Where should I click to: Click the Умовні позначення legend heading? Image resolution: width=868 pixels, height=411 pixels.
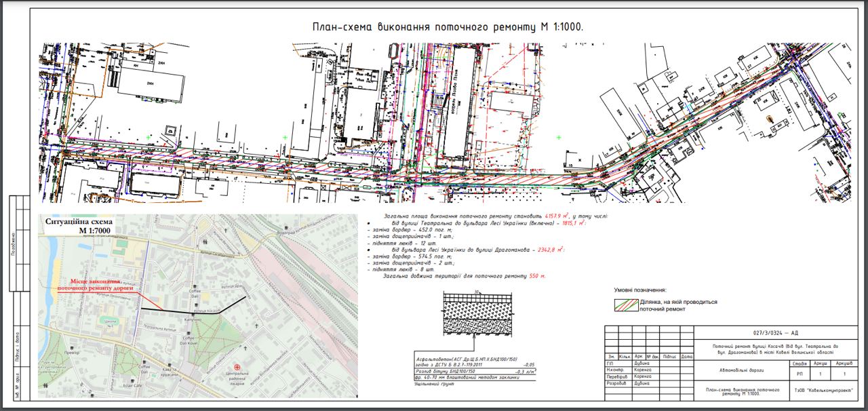point(640,290)
